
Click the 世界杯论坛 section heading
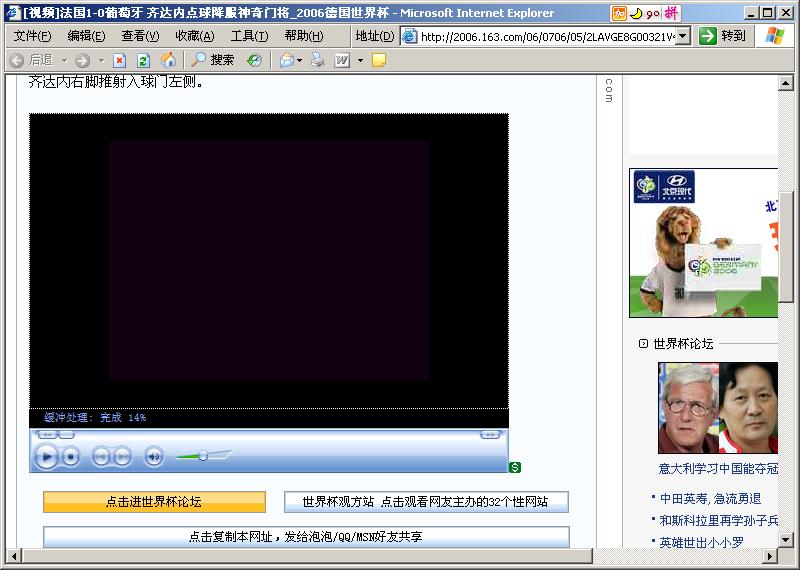click(x=683, y=344)
